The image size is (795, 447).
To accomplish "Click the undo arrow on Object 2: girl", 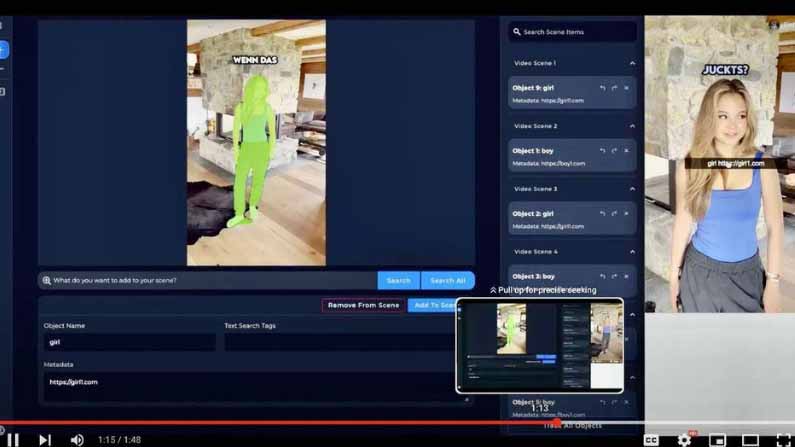I will pyautogui.click(x=602, y=213).
